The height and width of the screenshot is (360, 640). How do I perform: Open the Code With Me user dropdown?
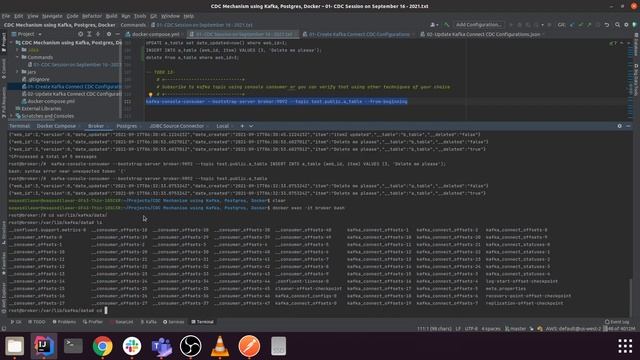pos(434,25)
